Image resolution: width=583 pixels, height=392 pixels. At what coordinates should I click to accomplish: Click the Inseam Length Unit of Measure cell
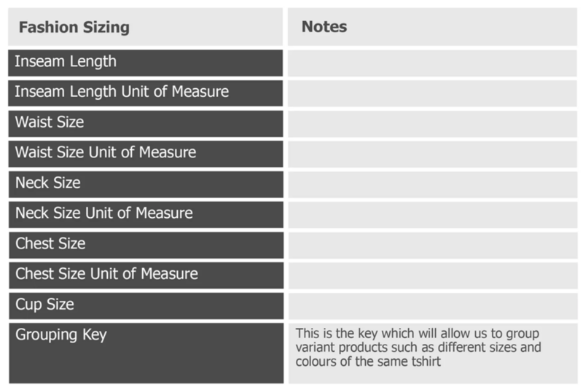point(145,93)
